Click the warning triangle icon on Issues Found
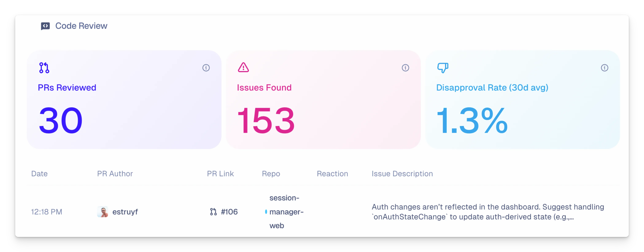Viewport: 644px width, 252px height. (x=243, y=68)
